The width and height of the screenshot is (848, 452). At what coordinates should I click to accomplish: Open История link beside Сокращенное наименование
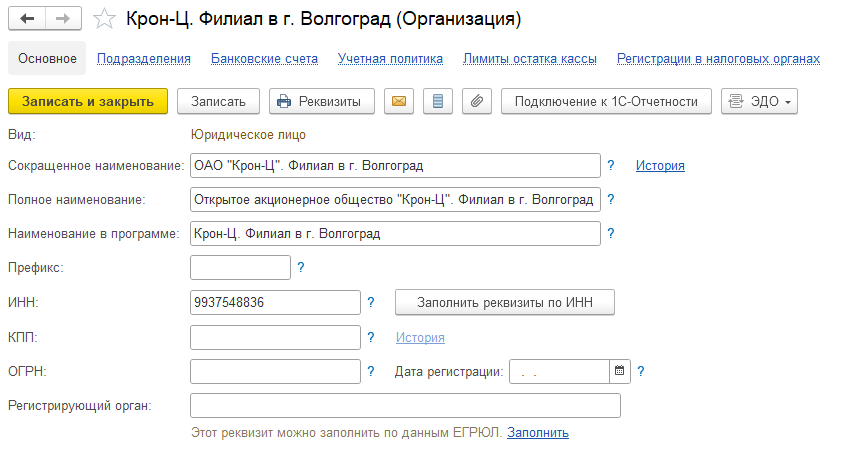click(x=660, y=165)
